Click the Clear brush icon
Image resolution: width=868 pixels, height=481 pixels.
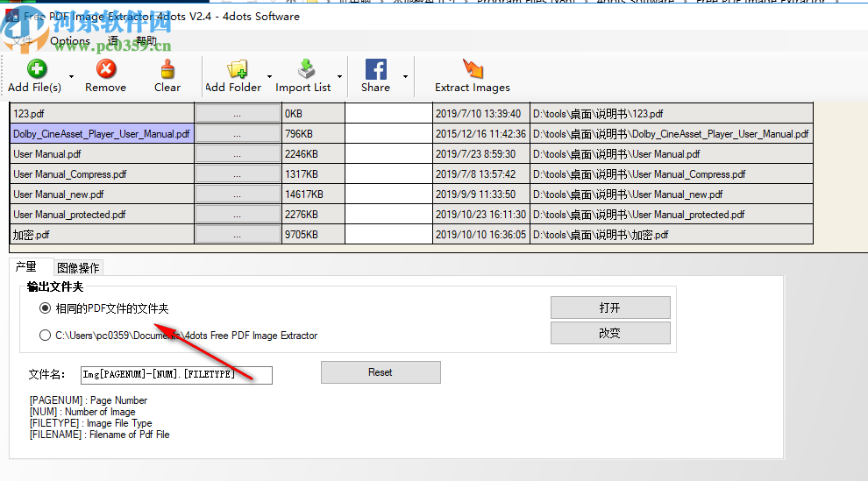tap(167, 69)
